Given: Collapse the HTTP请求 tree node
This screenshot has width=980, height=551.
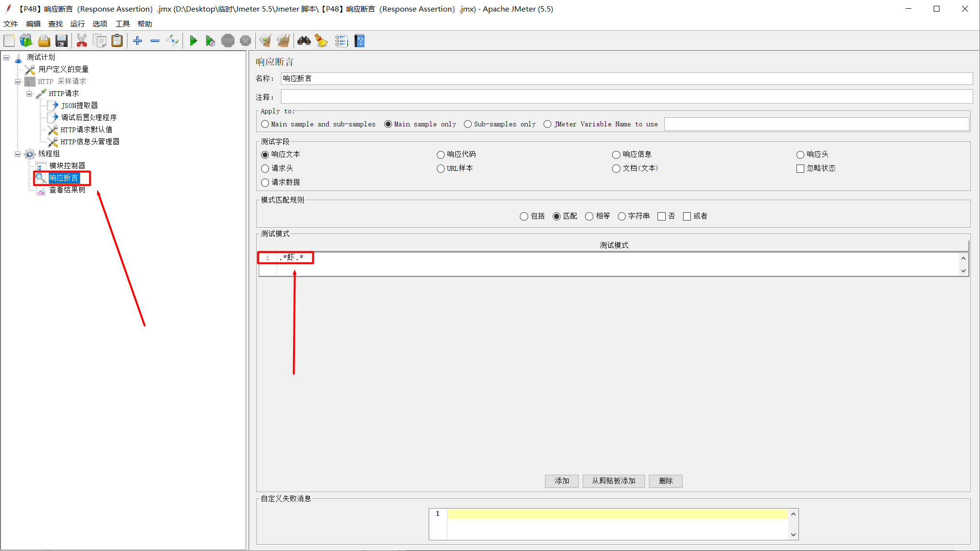Looking at the screenshot, I should (x=29, y=94).
